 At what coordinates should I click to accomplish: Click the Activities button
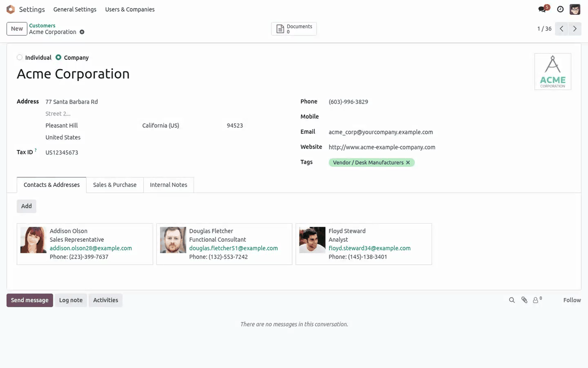[x=105, y=300]
